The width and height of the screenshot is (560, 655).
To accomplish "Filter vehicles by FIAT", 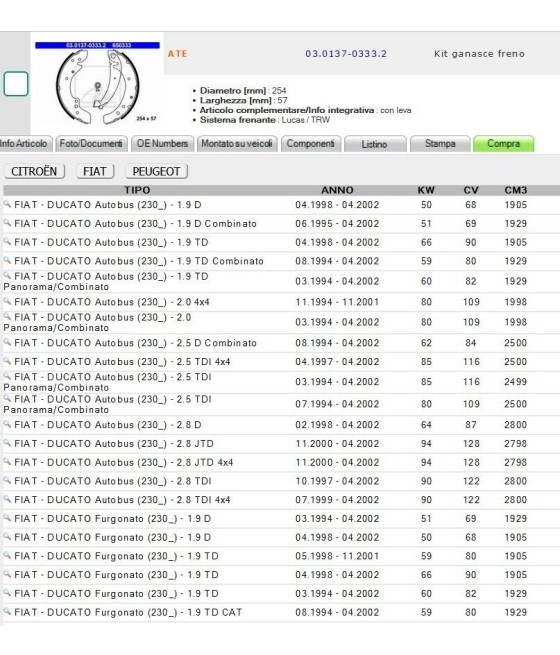I will click(x=95, y=171).
